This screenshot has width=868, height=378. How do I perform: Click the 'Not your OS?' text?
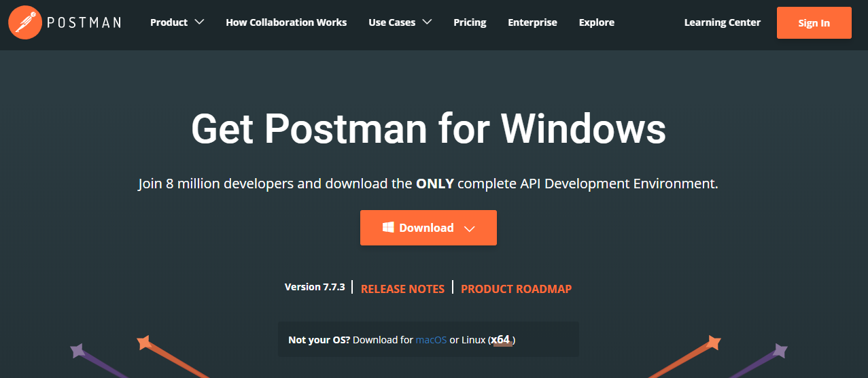(319, 340)
